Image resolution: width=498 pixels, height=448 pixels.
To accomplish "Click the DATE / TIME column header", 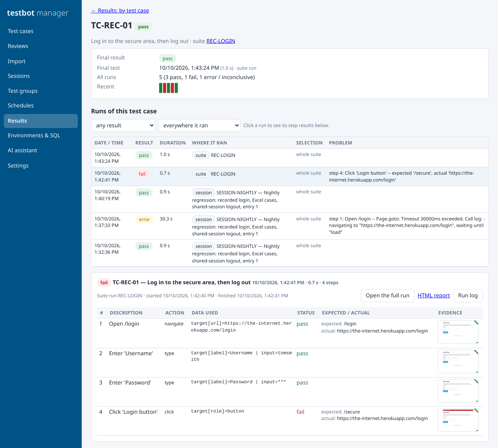I will coord(109,143).
